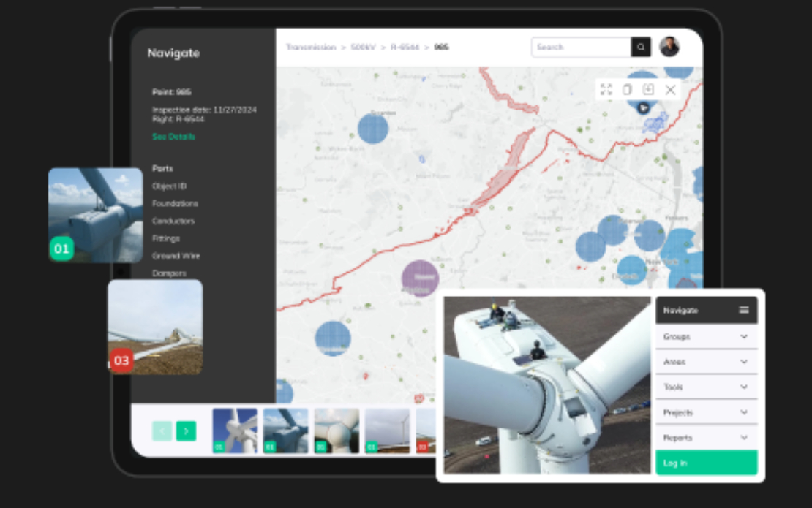This screenshot has height=508, width=812.
Task: Select Foundations in the Parts list
Action: point(175,204)
